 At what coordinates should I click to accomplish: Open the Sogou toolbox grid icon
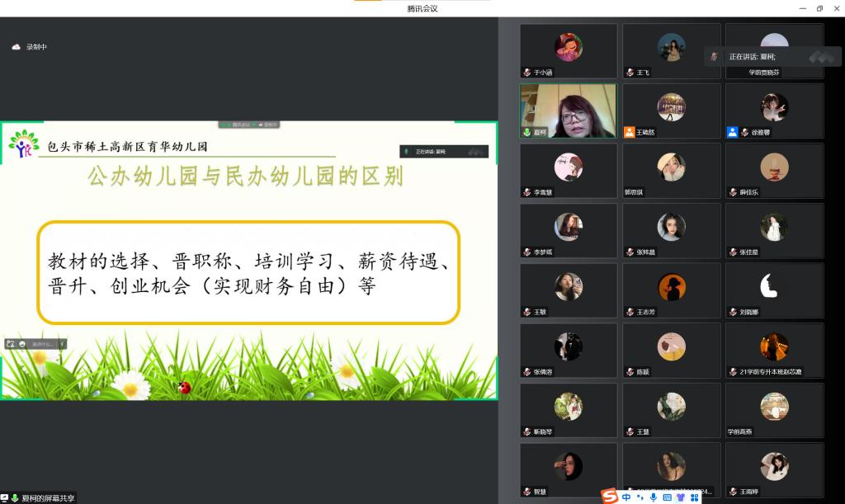[x=694, y=497]
